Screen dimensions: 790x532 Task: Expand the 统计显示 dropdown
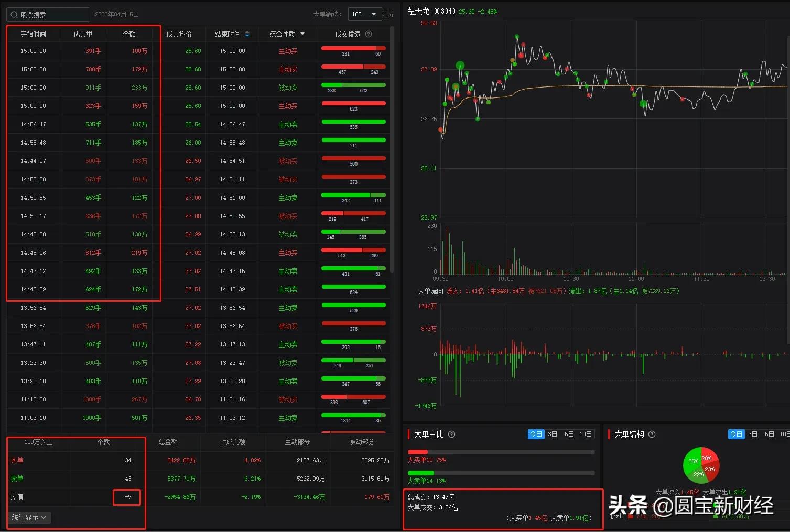tap(29, 517)
